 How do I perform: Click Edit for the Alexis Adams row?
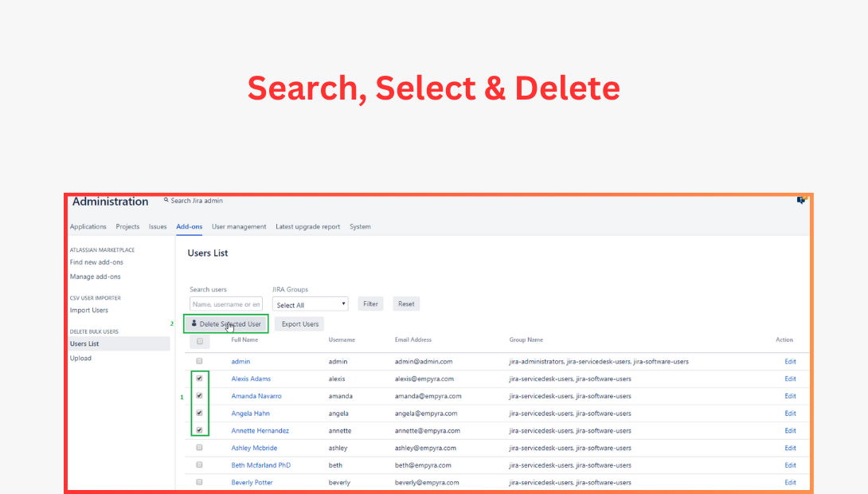[790, 378]
